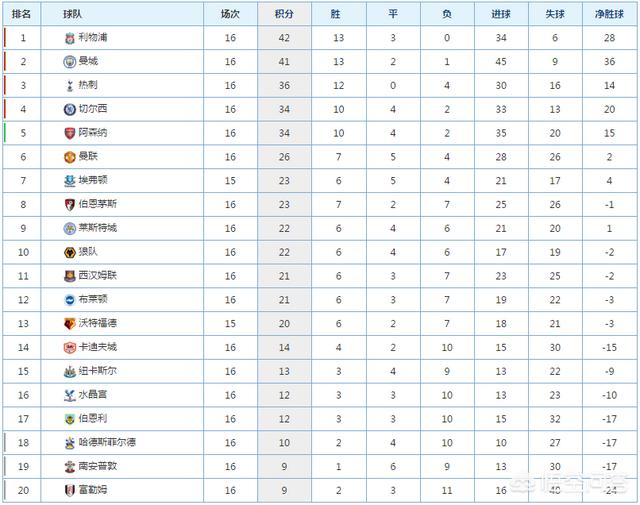
Task: Sort by 净胜球 column header
Action: 609,14
